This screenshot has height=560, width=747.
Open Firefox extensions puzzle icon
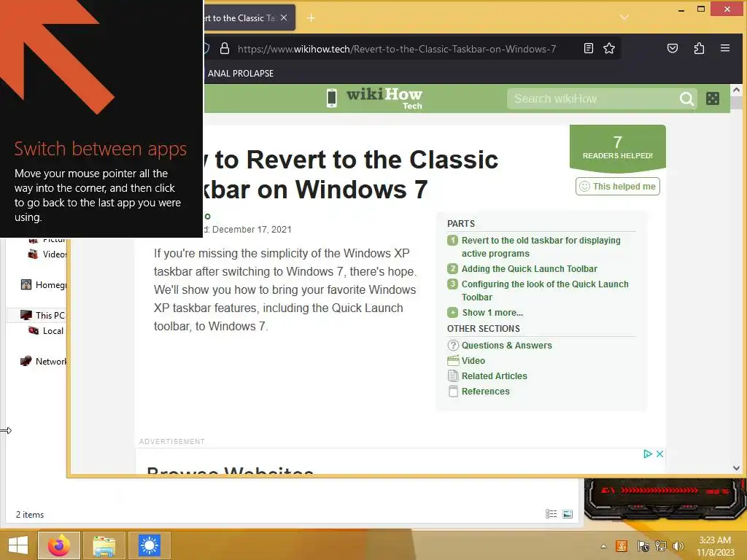699,48
